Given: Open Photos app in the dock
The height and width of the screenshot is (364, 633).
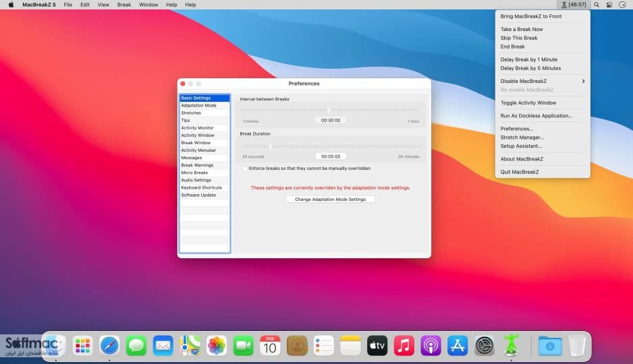Looking at the screenshot, I should click(x=217, y=346).
